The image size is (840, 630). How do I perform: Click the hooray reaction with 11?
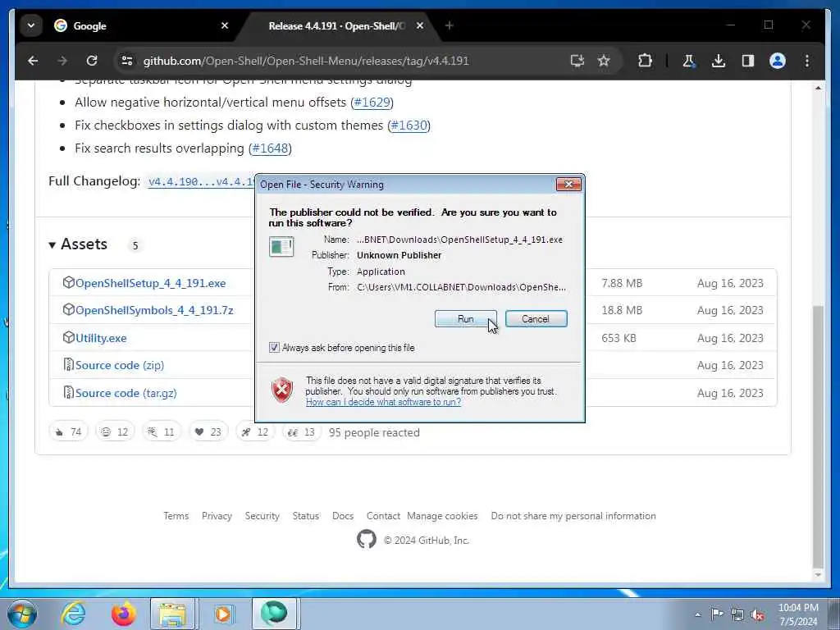coord(162,431)
